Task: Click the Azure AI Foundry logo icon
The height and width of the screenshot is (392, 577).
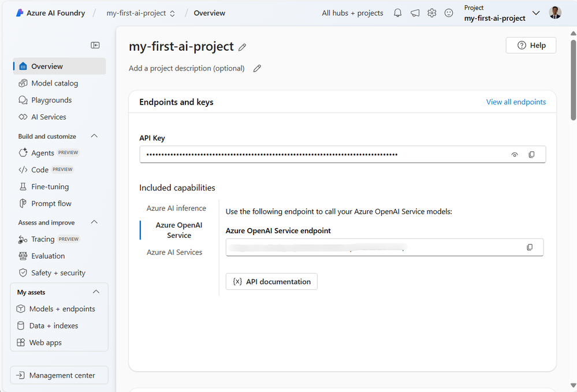Action: tap(20, 13)
